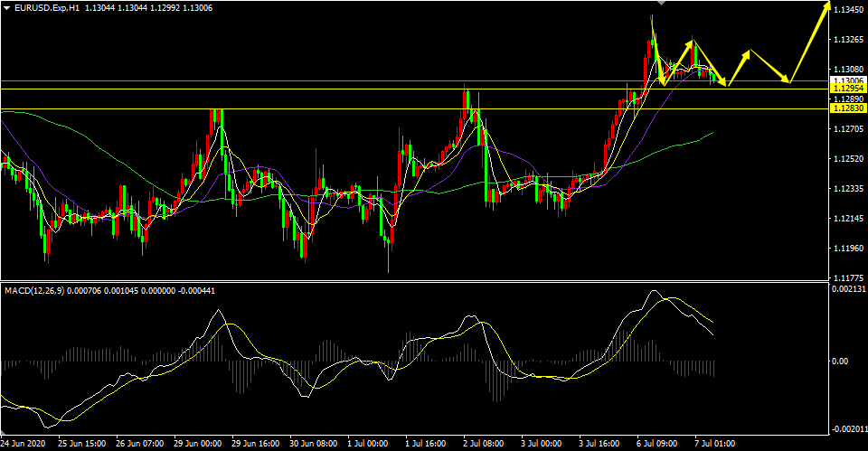Screen dimensions: 868x451
Task: Click the 7 Jul 01:00 time axis label
Action: click(714, 443)
